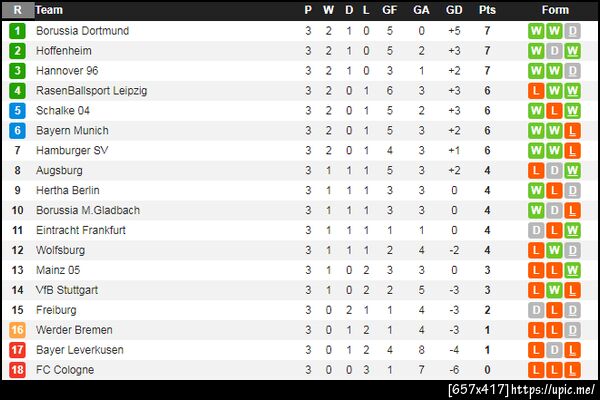Open the Hannover 96 team link
The height and width of the screenshot is (400, 600).
click(x=70, y=71)
